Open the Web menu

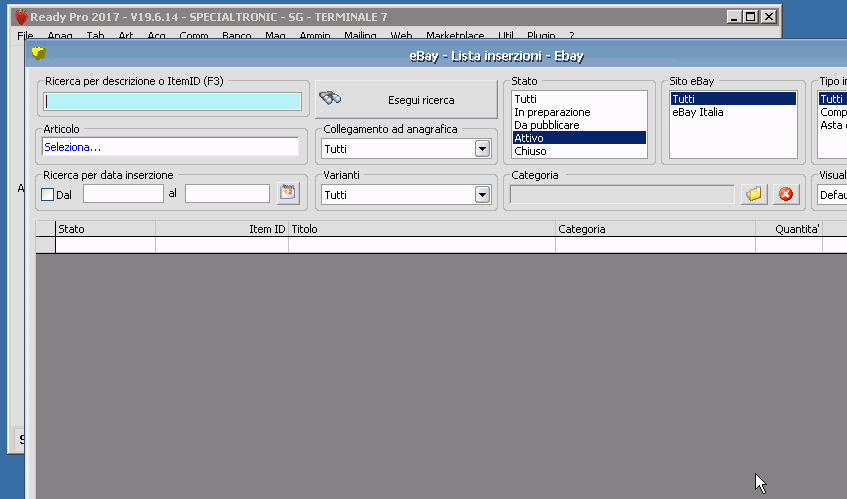pos(401,36)
